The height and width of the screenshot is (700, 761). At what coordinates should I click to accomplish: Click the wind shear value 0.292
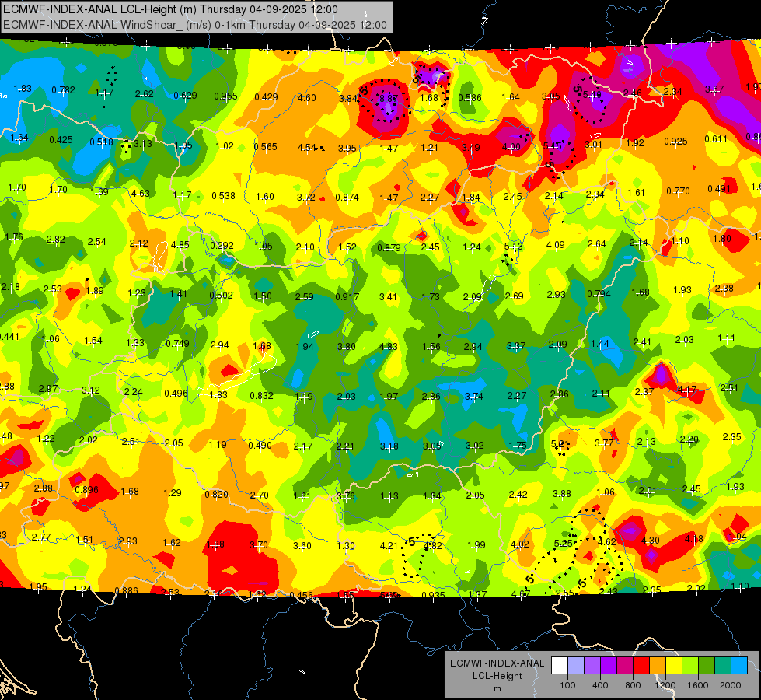222,246
